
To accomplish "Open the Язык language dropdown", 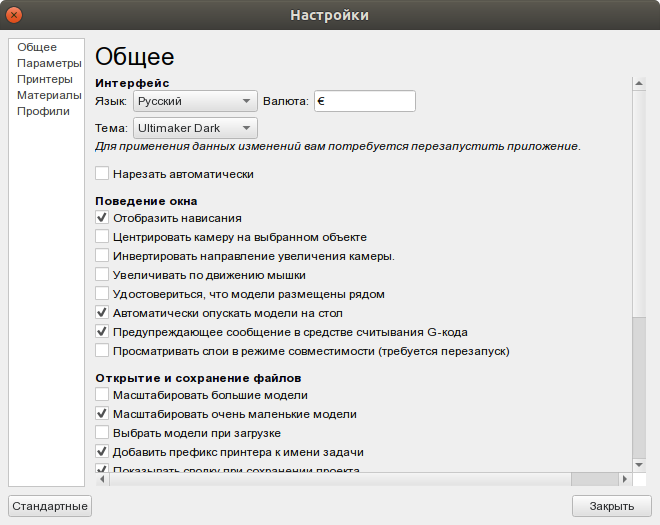I will pos(195,101).
